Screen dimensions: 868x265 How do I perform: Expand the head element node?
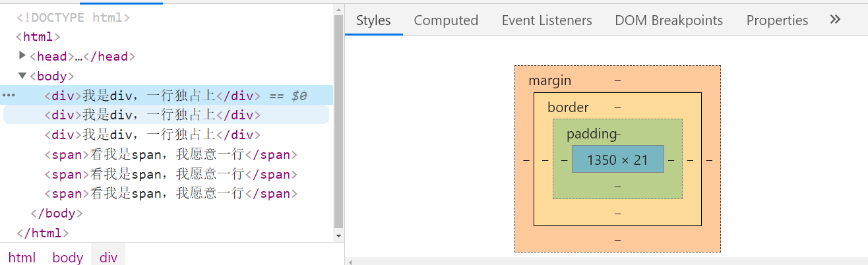22,55
